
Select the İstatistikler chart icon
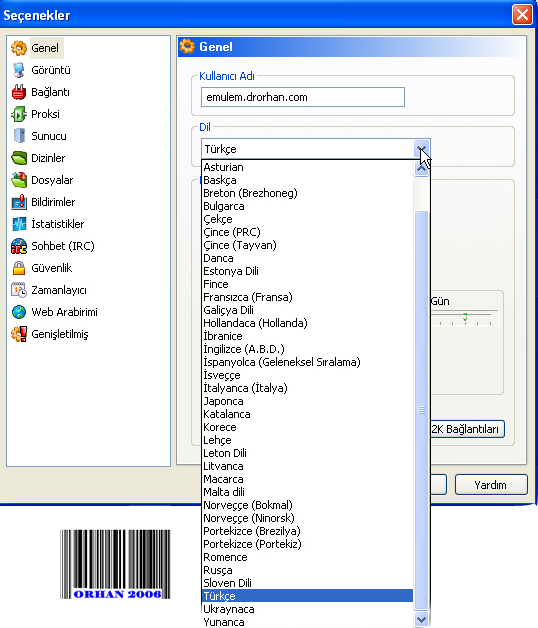(x=18, y=224)
